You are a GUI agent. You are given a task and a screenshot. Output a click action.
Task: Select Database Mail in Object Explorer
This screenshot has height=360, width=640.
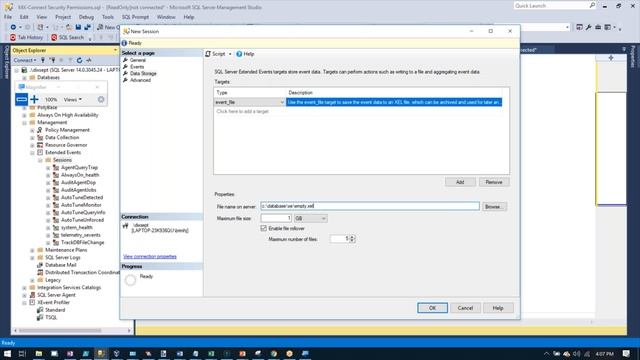click(60, 265)
